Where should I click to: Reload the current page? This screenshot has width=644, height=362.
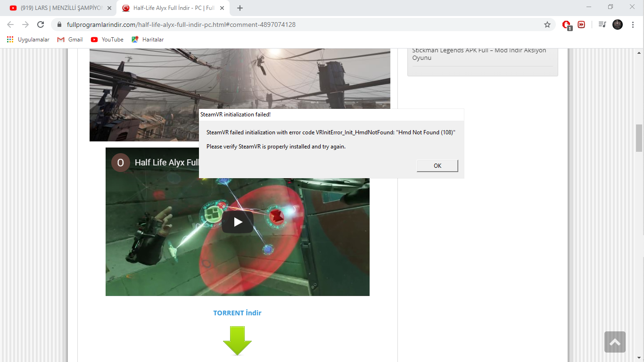pyautogui.click(x=41, y=25)
